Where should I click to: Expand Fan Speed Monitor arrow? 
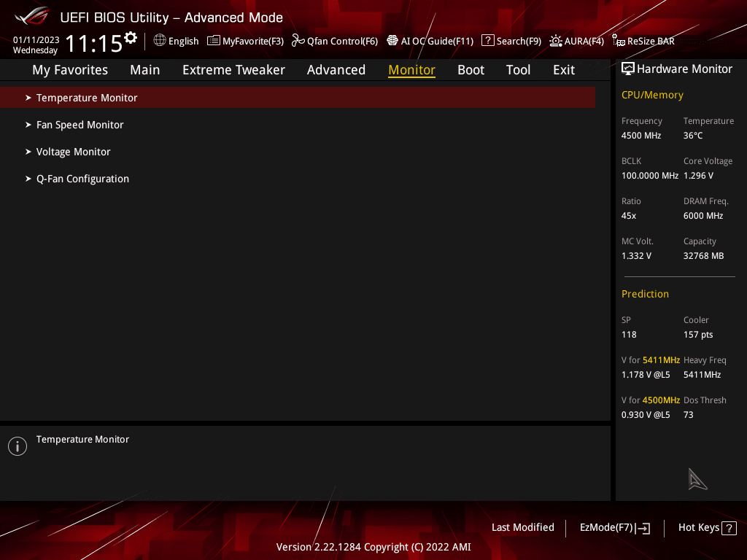coord(28,125)
